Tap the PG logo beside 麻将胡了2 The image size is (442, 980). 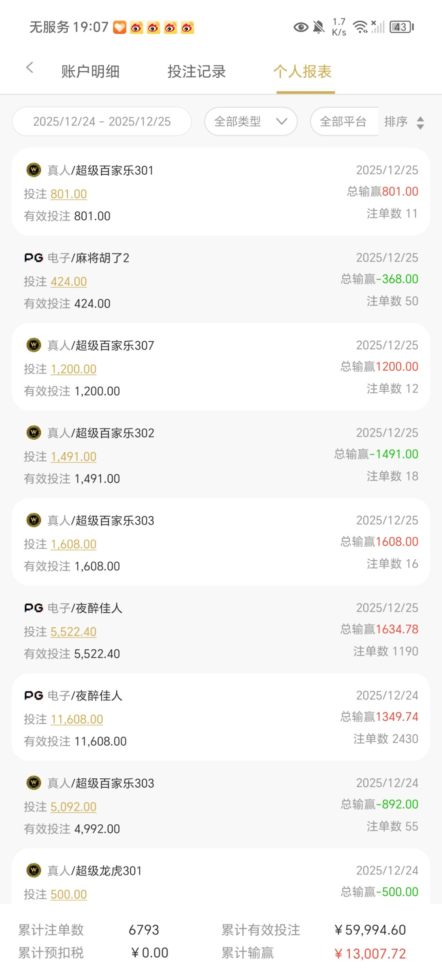[33, 258]
